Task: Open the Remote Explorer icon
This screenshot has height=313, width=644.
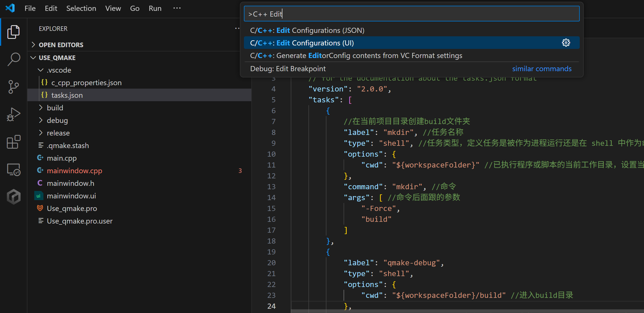Action: 13,169
